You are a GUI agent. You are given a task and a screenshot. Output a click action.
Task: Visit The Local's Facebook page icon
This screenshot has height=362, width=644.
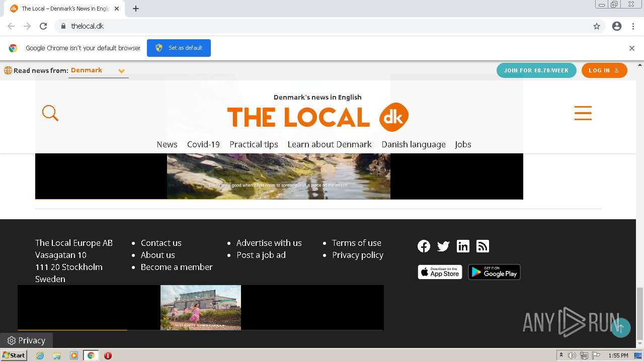tap(424, 246)
